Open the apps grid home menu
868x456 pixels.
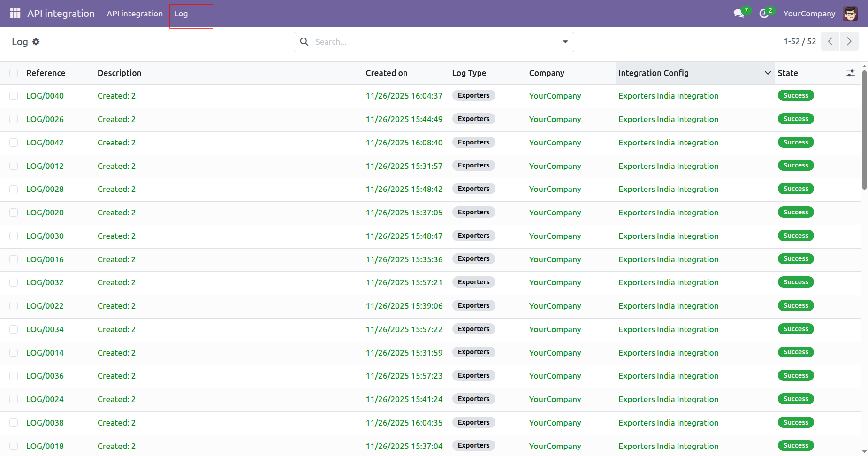[15, 14]
